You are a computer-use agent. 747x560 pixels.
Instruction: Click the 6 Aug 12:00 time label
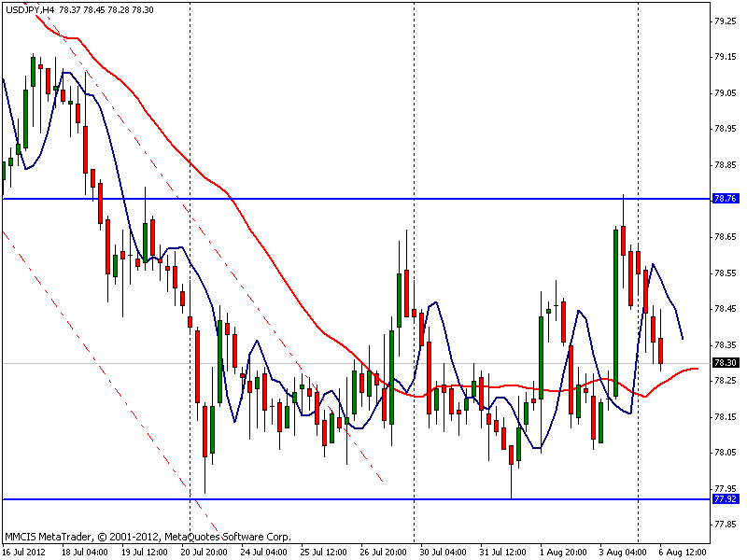[x=683, y=552]
